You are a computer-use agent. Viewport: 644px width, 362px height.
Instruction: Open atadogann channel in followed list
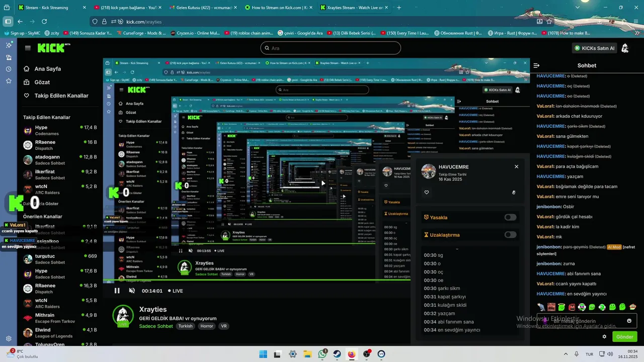[60, 160]
